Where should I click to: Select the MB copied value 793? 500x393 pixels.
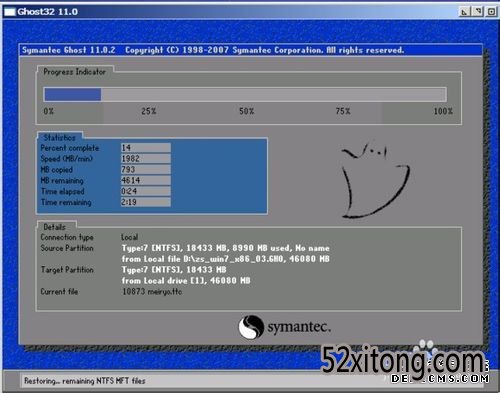click(146, 169)
